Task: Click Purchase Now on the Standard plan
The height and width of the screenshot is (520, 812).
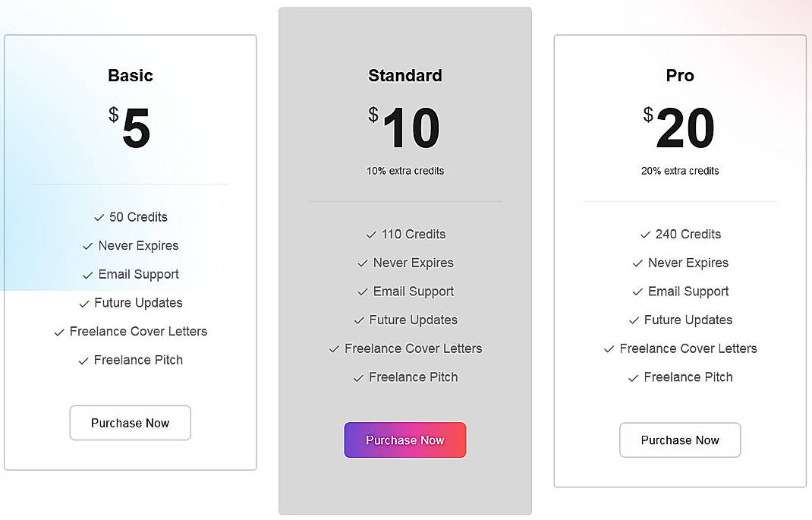Action: click(405, 440)
